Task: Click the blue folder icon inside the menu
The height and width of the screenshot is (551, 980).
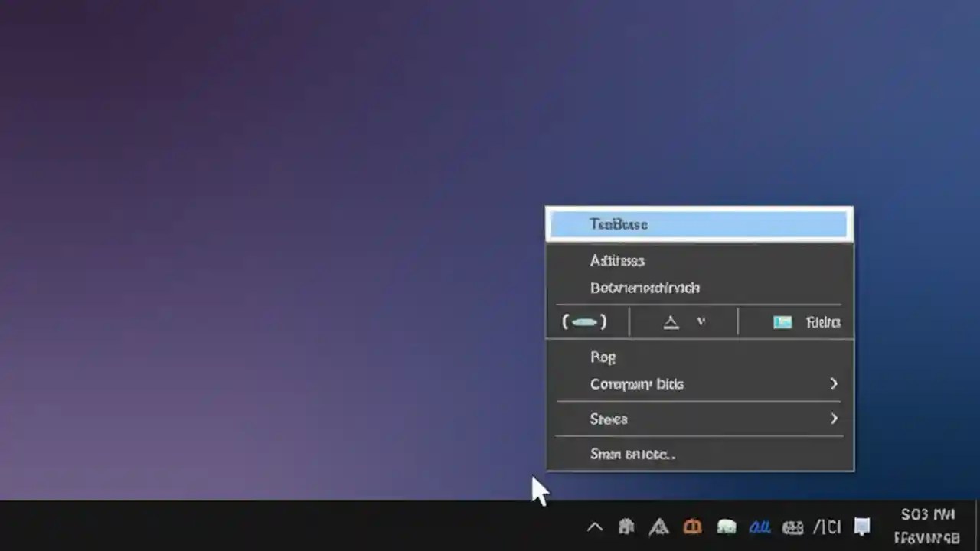Action: [x=782, y=322]
